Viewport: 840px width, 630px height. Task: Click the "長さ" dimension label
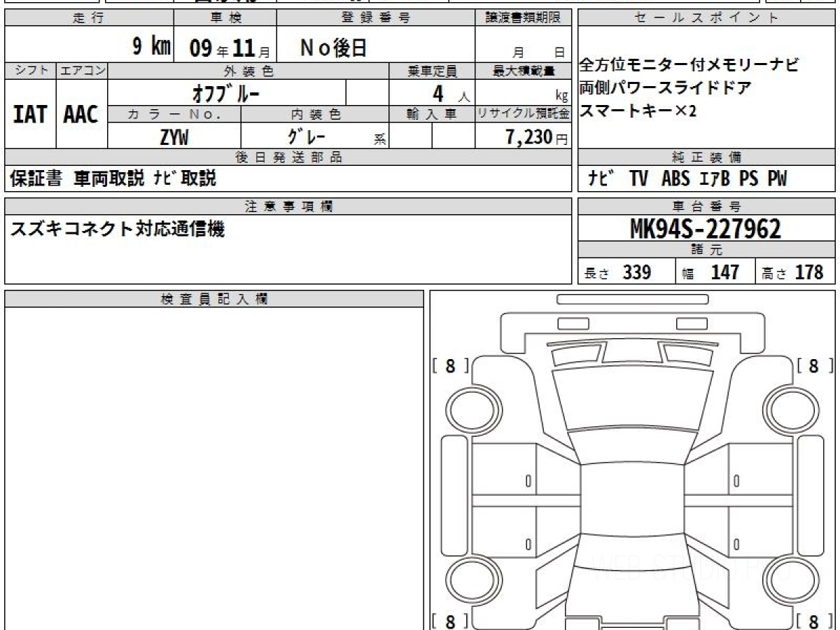click(597, 274)
